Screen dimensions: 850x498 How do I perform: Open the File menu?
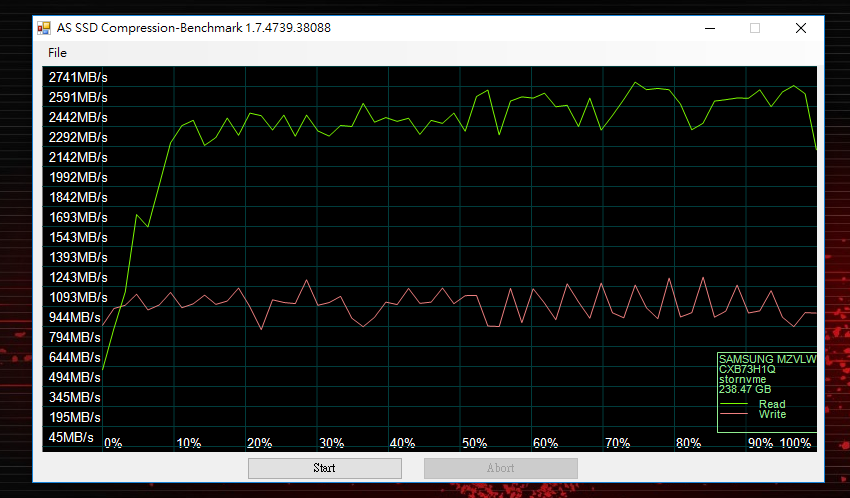57,53
